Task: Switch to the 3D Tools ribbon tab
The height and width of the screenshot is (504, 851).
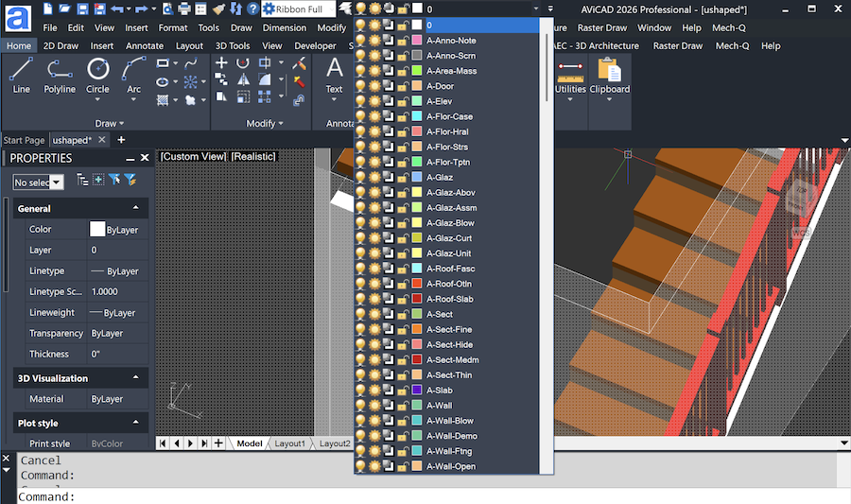Action: (x=233, y=45)
